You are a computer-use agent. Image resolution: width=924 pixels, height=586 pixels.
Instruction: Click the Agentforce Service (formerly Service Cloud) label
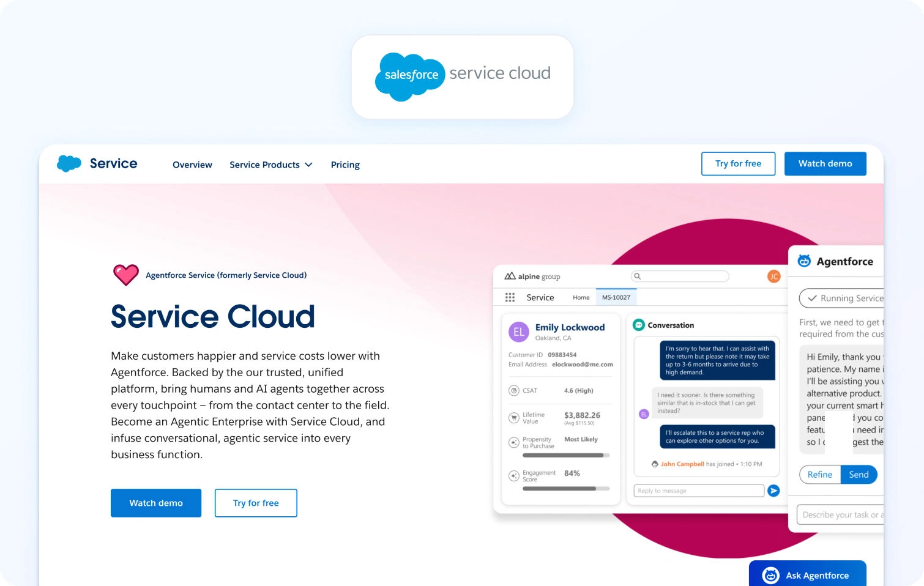226,275
